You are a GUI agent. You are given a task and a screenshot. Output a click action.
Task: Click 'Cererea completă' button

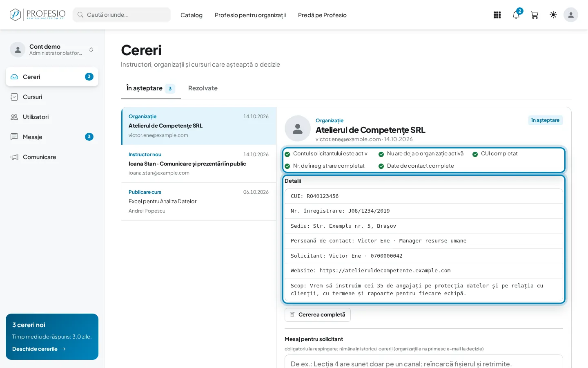318,315
